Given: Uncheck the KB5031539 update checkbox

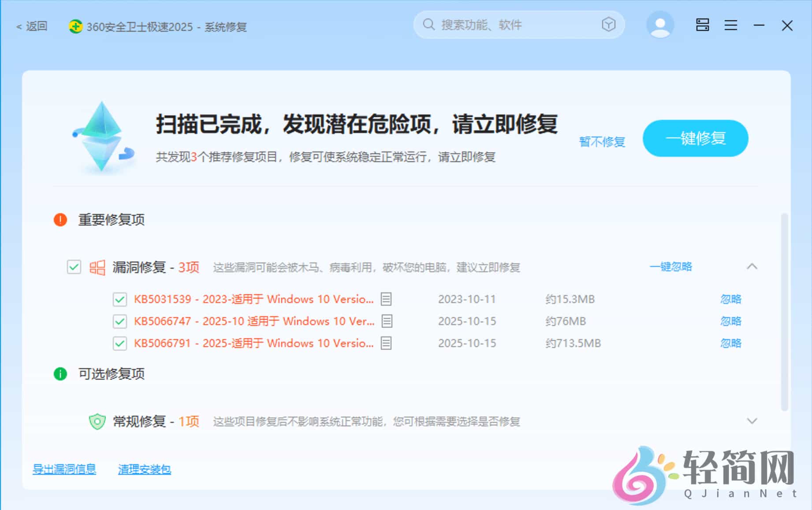Looking at the screenshot, I should [119, 299].
